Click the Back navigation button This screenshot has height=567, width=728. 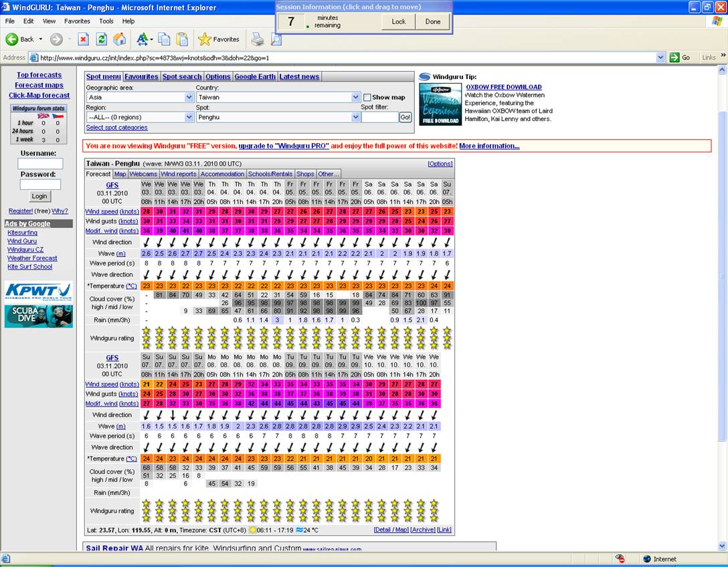20,39
